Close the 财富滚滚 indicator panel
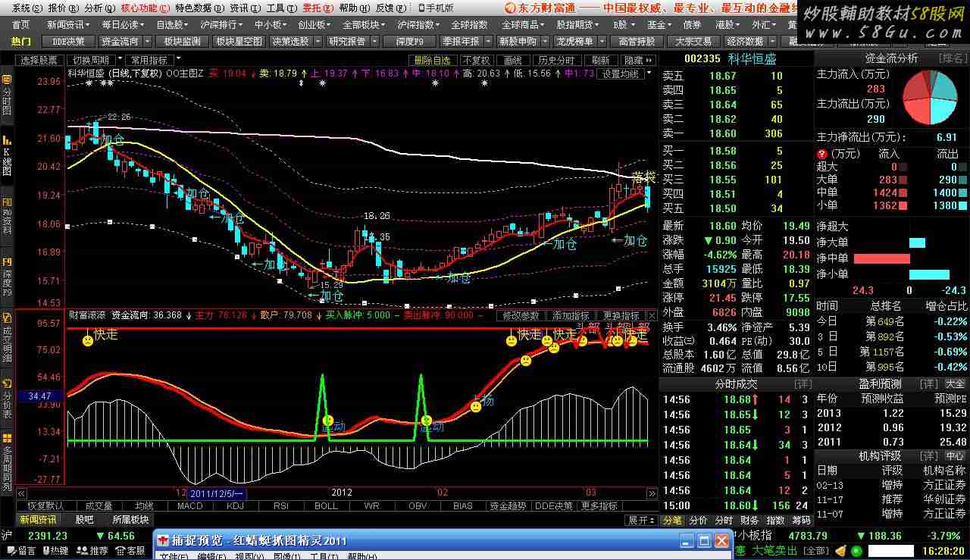 [x=652, y=315]
